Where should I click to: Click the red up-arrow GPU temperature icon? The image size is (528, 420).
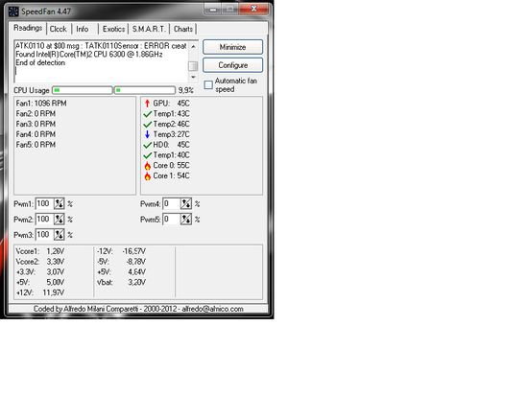tap(147, 104)
